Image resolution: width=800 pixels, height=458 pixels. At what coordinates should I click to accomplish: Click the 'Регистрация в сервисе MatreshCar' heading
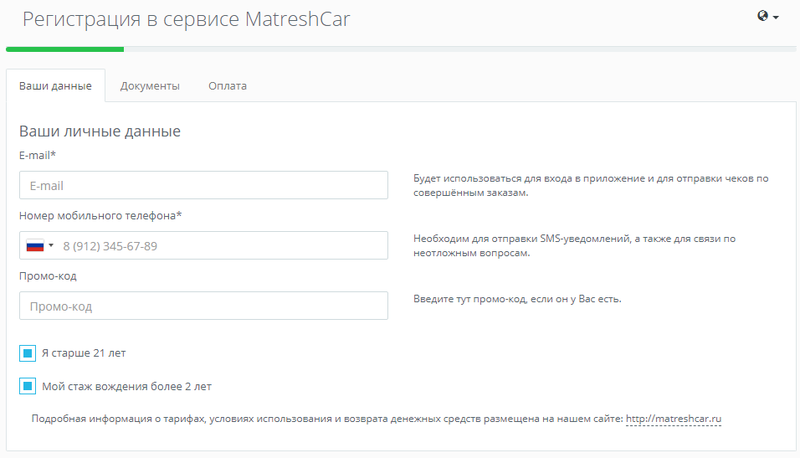pyautogui.click(x=186, y=19)
